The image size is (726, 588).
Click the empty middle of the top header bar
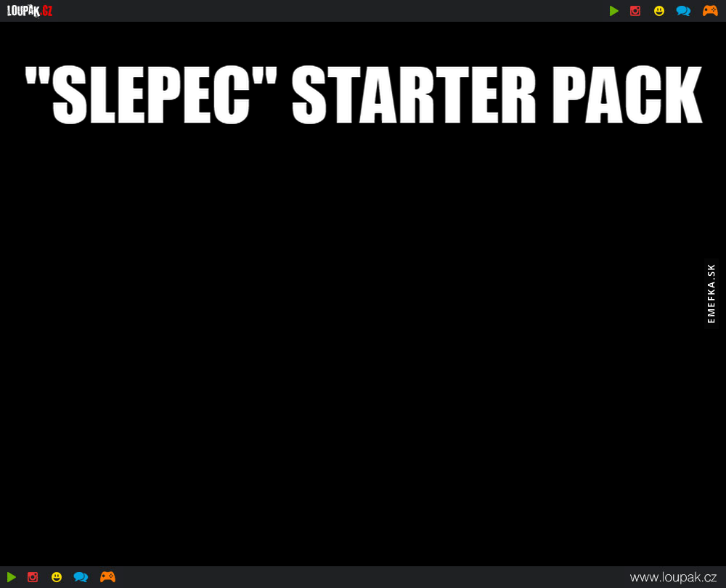[327, 11]
